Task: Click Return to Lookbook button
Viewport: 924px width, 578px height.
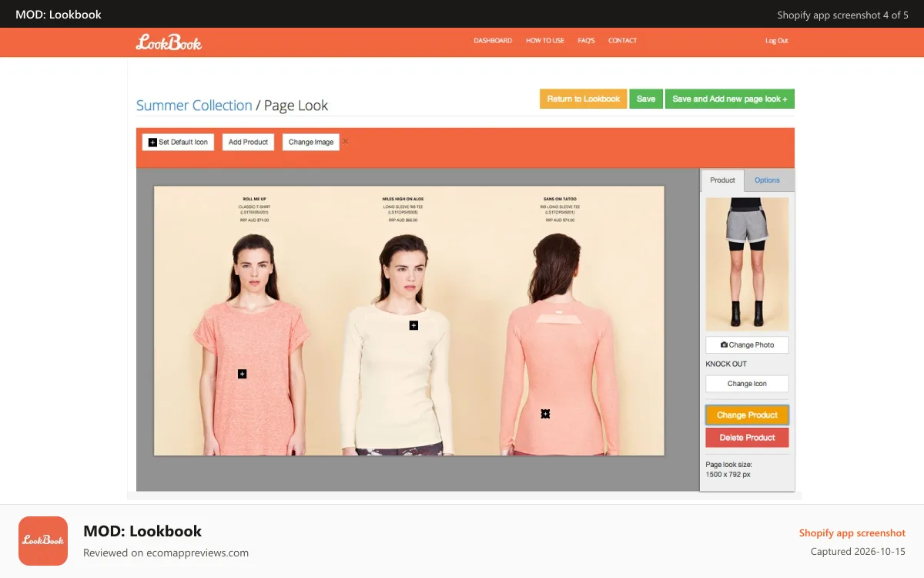Action: [583, 99]
